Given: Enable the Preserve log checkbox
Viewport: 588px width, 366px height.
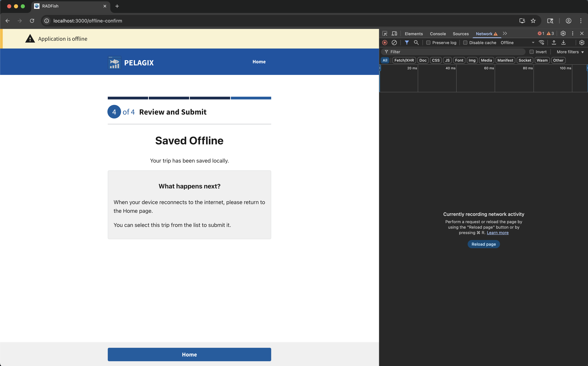Looking at the screenshot, I should click(x=428, y=43).
